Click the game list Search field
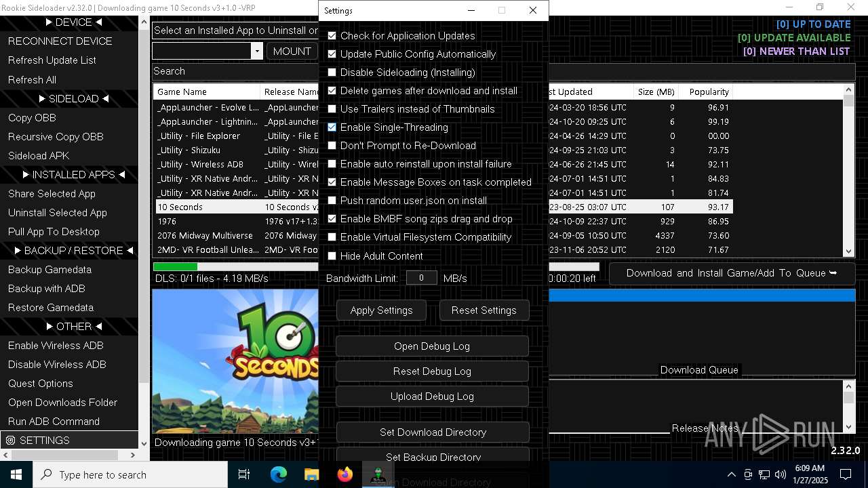 pyautogui.click(x=235, y=71)
